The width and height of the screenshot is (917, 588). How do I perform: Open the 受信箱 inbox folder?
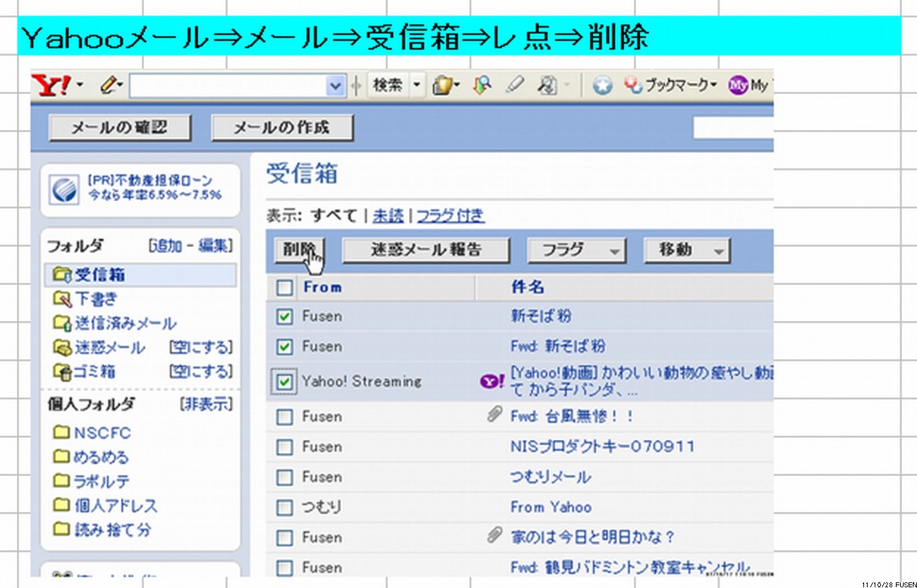click(99, 275)
